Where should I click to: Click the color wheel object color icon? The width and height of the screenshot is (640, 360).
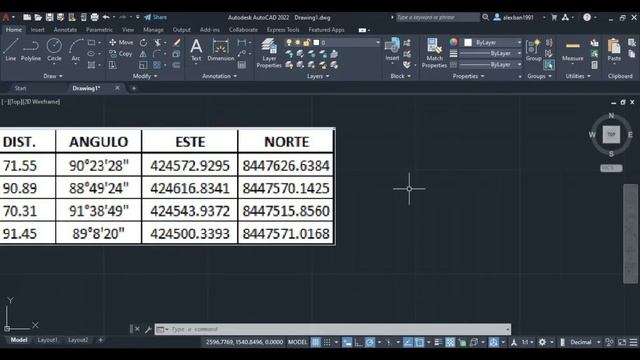click(453, 42)
